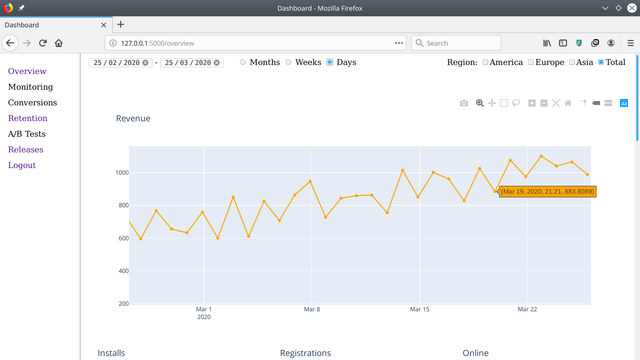Image resolution: width=640 pixels, height=360 pixels.
Task: Click the Zoom in chart icon
Action: (532, 103)
